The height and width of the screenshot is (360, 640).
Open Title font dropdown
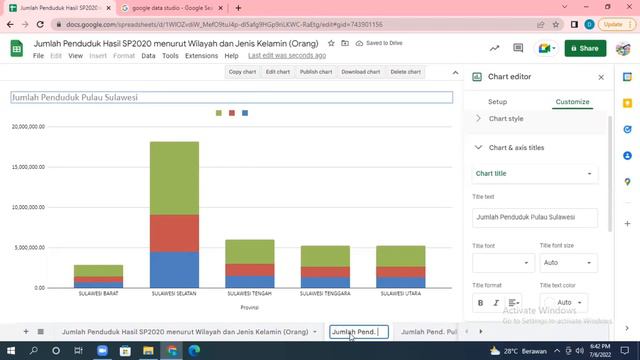pyautogui.click(x=502, y=263)
